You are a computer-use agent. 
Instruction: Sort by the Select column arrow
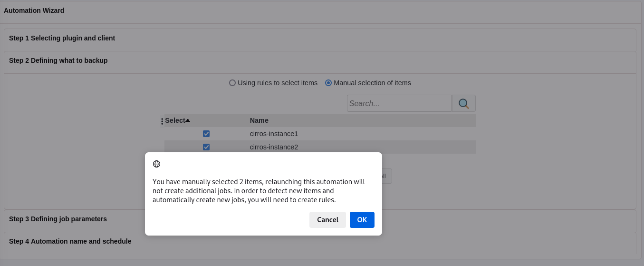[x=188, y=120]
